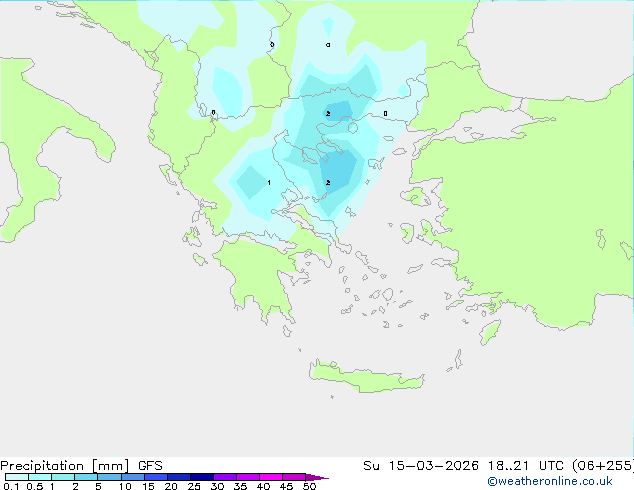Pick the 0.1–0.5 mm legend swatch
Viewport: 634px width, 490px height.
pyautogui.click(x=17, y=477)
